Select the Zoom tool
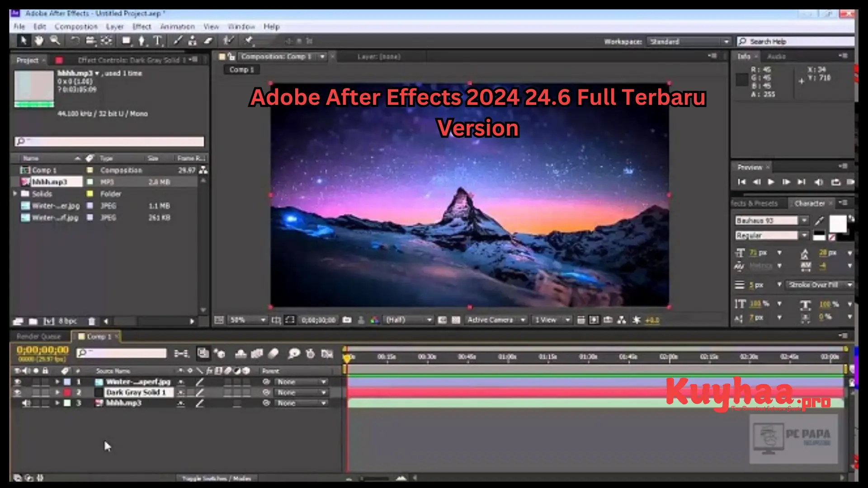868x488 pixels. coord(56,42)
